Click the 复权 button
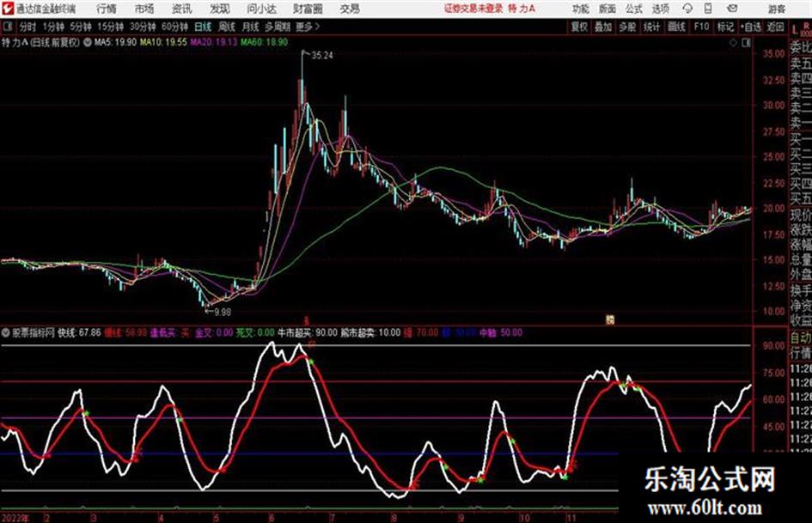812x523 pixels. point(579,27)
